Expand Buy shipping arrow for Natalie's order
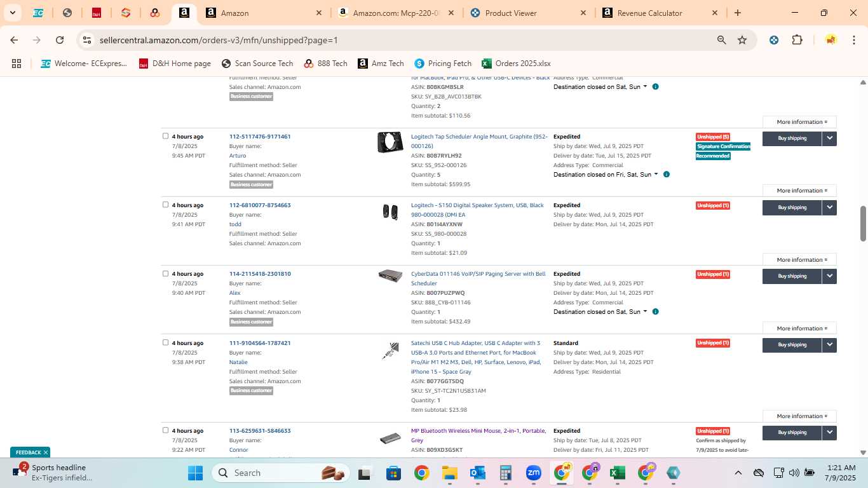Viewport: 868px width, 488px height. 829,344
